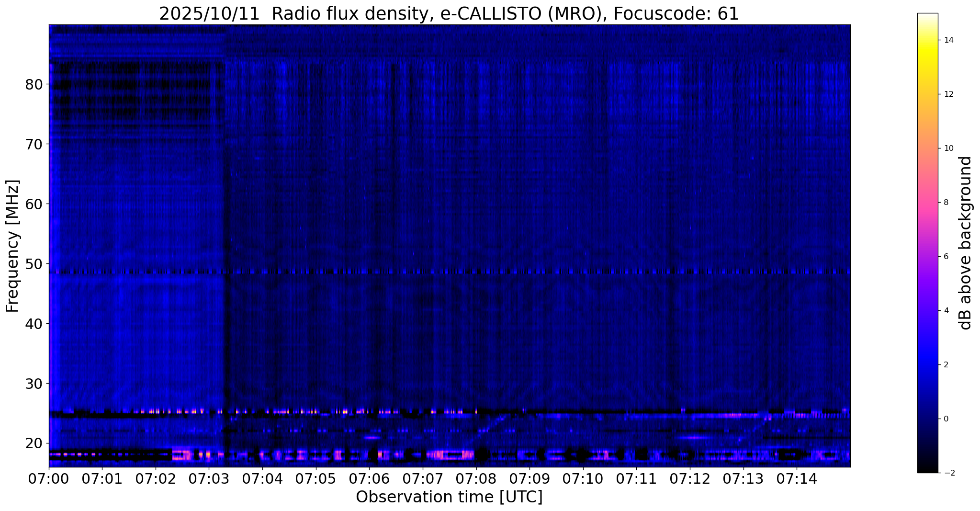Select the 07:00 time tick label
The height and width of the screenshot is (511, 980).
pyautogui.click(x=49, y=479)
